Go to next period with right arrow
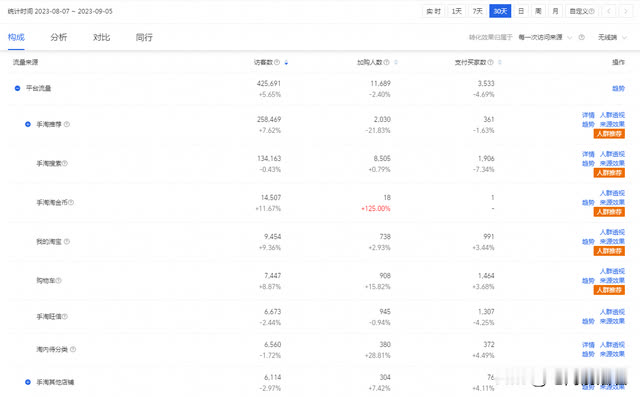640x397 pixels. pos(625,11)
